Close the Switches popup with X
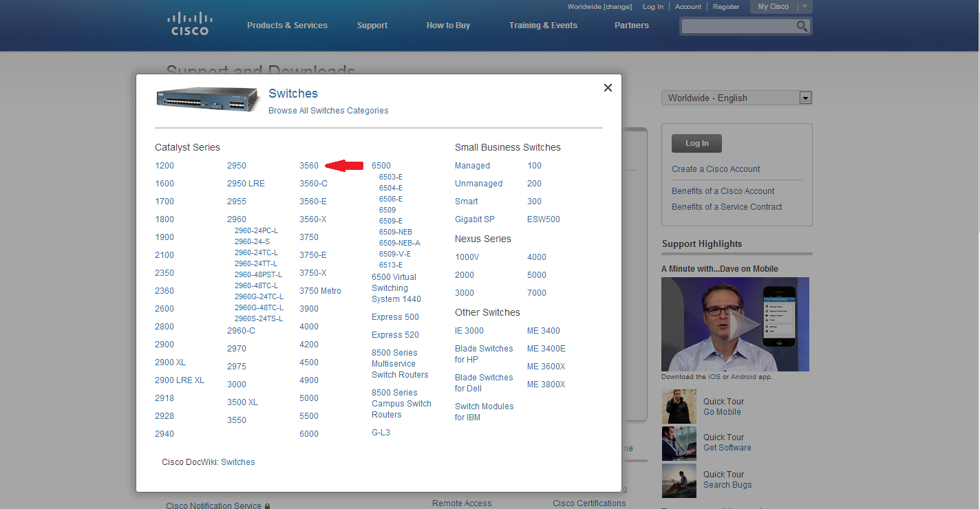The height and width of the screenshot is (509, 980). 608,87
